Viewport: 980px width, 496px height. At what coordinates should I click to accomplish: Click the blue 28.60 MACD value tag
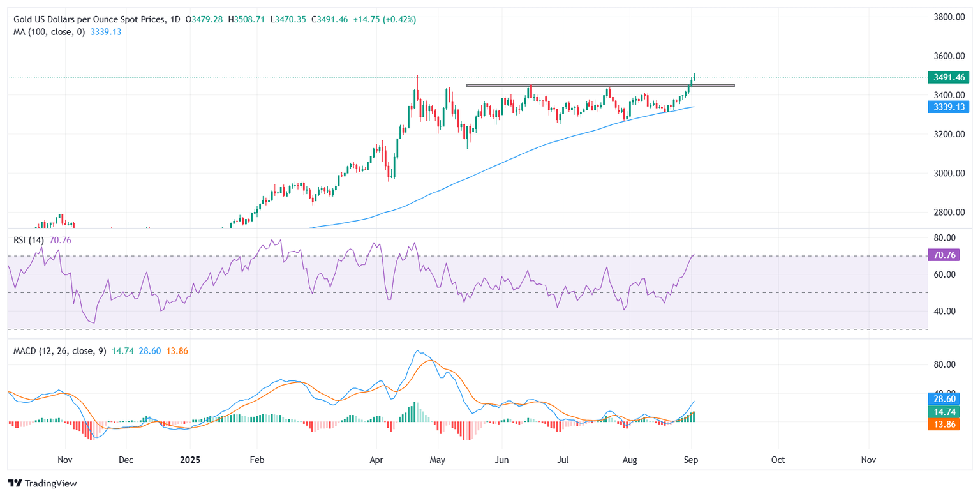(x=947, y=398)
